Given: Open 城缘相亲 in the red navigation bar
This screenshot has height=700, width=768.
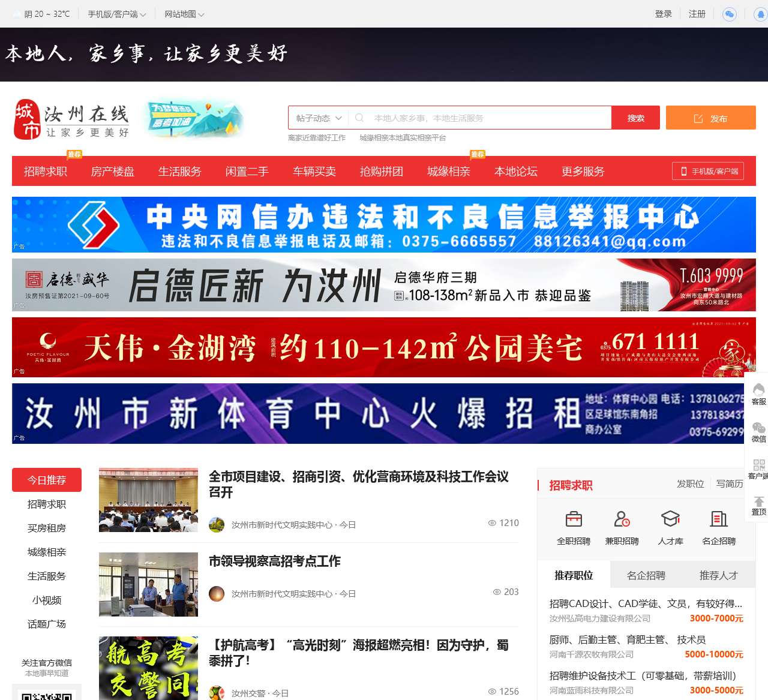Looking at the screenshot, I should [449, 172].
